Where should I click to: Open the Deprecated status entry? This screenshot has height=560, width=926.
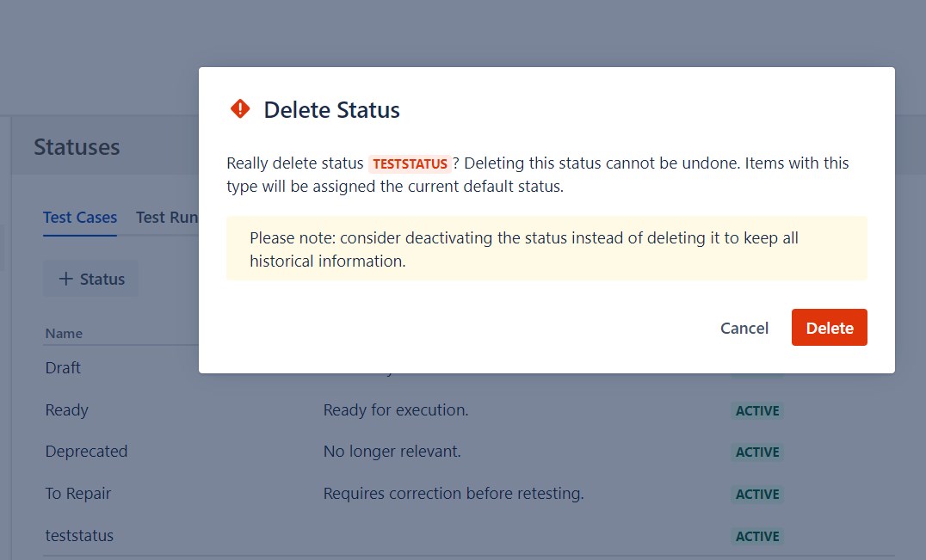[86, 452]
